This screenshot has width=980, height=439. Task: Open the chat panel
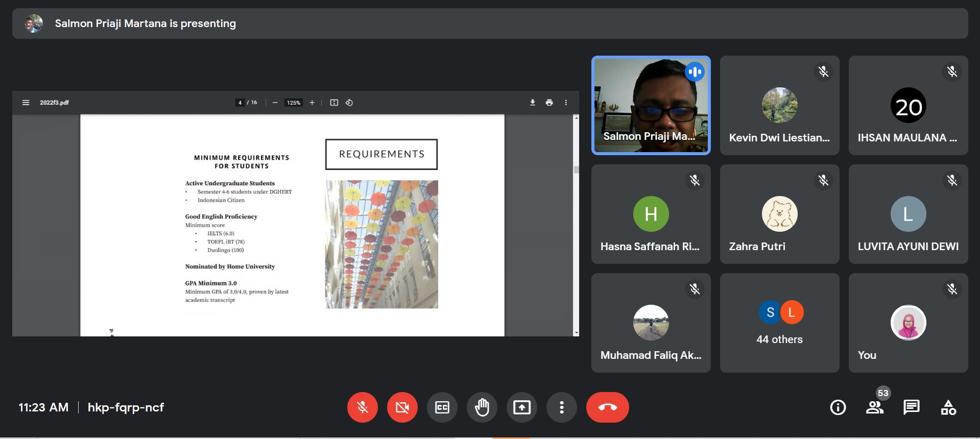click(x=911, y=407)
